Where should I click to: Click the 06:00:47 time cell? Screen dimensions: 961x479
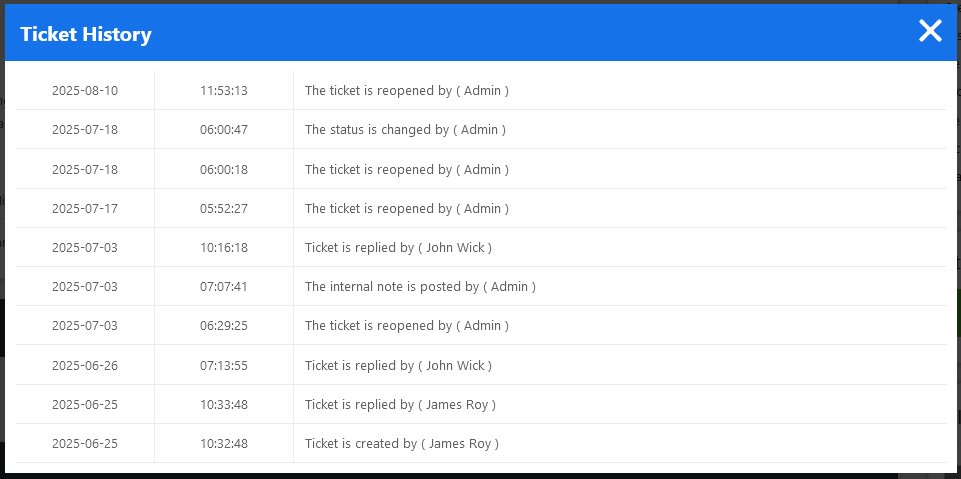[224, 130]
